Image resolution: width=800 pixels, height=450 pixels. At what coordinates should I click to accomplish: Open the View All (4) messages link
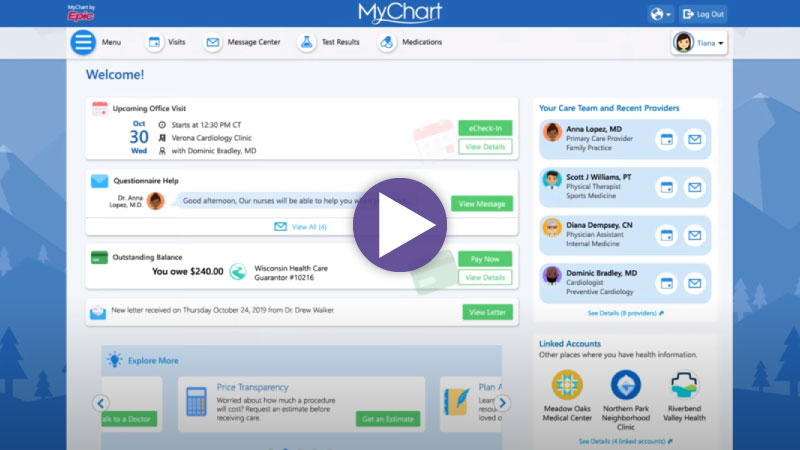pos(301,227)
